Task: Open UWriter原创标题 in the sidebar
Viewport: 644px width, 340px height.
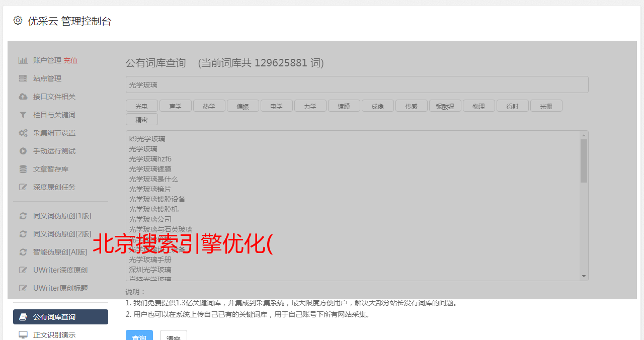Action: 60,288
